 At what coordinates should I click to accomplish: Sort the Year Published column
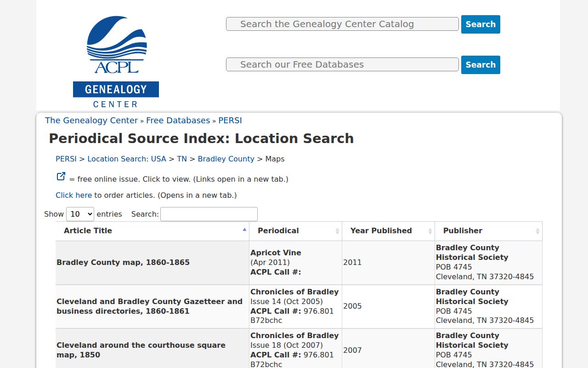(388, 231)
